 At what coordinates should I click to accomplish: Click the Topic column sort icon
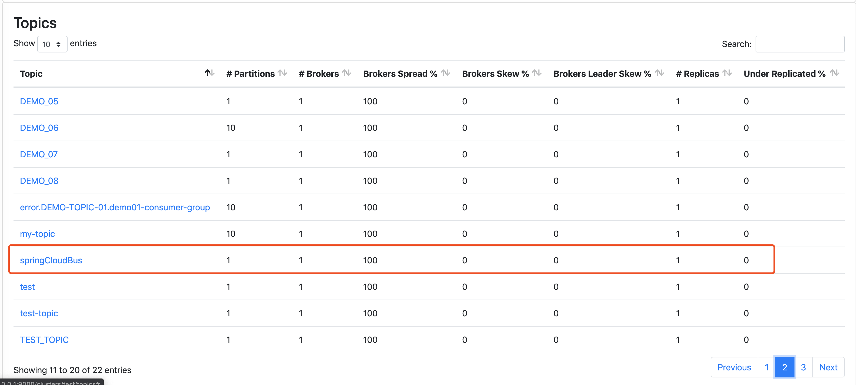pyautogui.click(x=210, y=73)
